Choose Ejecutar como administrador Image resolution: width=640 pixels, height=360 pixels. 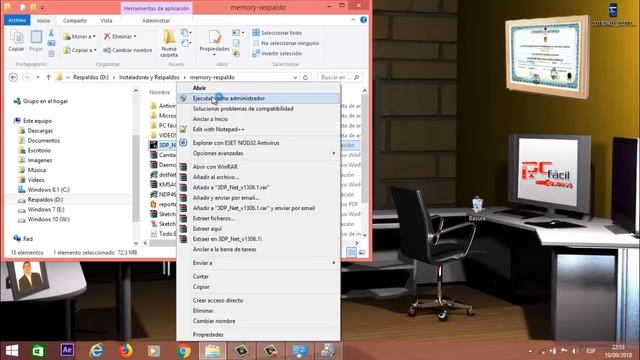tap(258, 98)
